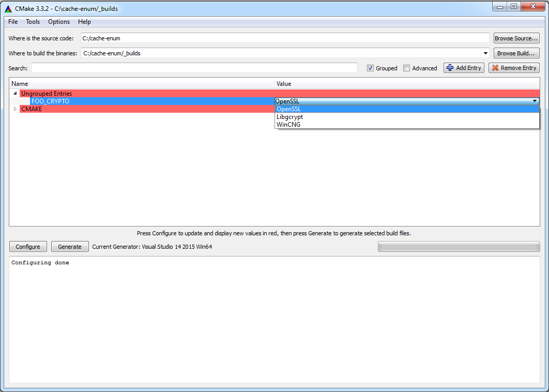The width and height of the screenshot is (549, 392).
Task: Click the progress bar next to Generate
Action: [x=458, y=247]
